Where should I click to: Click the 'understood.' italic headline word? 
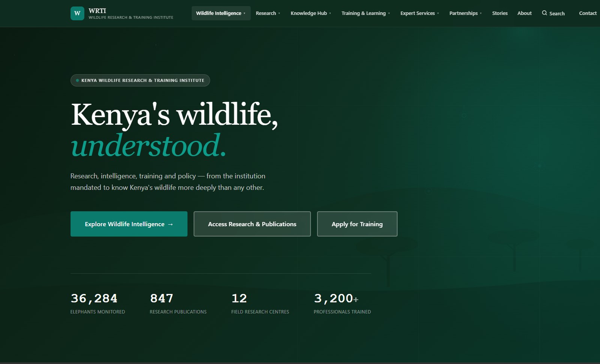(148, 146)
